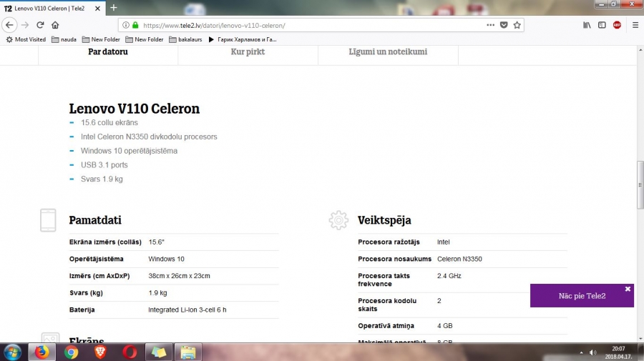Open page actions three-dots menu
This screenshot has height=361, width=644.
[490, 25]
